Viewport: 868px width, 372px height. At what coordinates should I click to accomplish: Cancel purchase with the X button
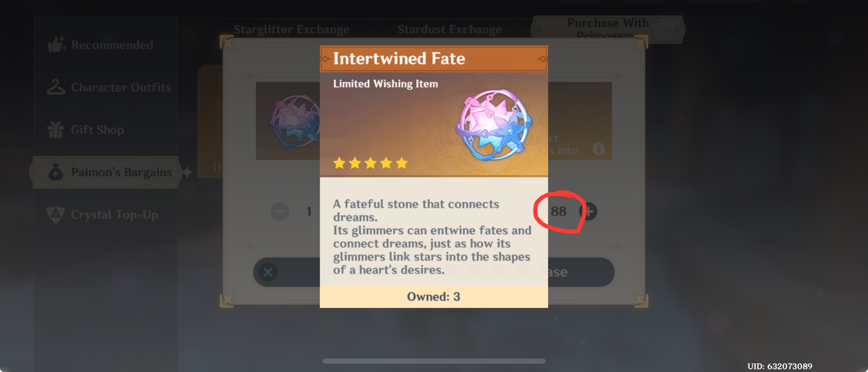(x=268, y=272)
